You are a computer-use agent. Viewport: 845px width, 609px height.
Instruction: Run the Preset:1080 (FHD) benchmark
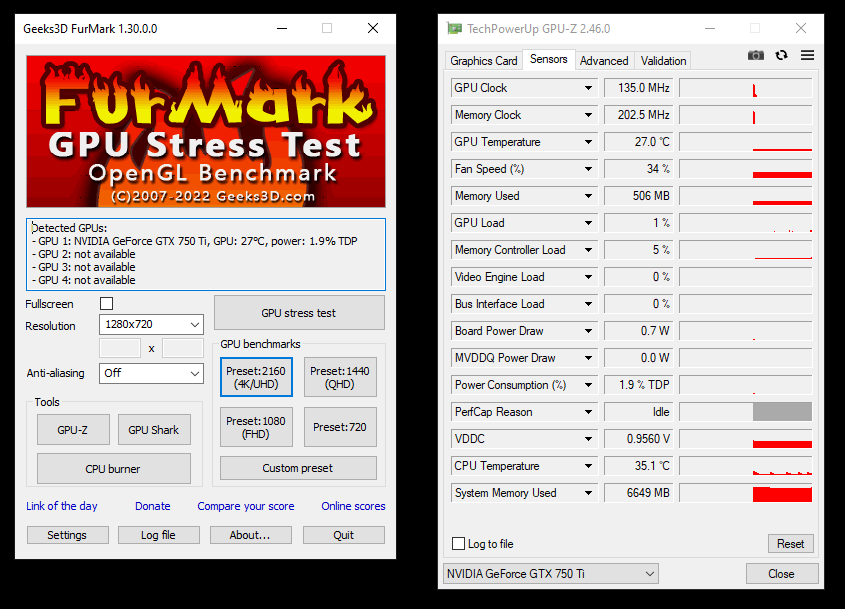[256, 427]
